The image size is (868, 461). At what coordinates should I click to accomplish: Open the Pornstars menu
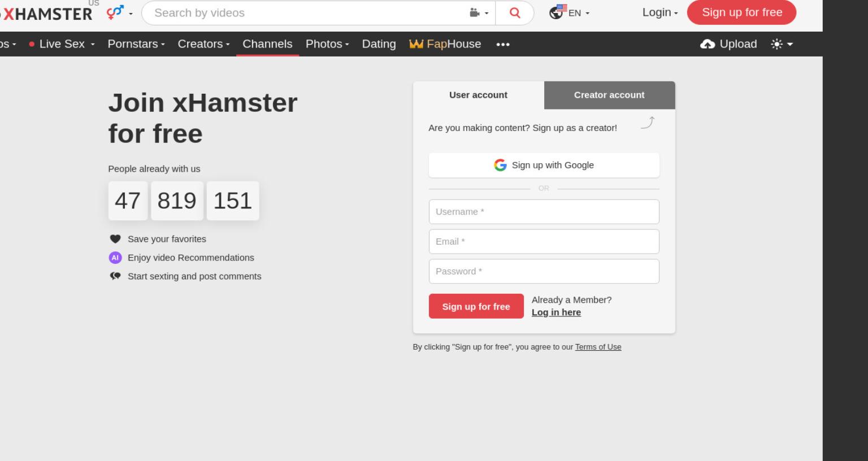coord(136,44)
